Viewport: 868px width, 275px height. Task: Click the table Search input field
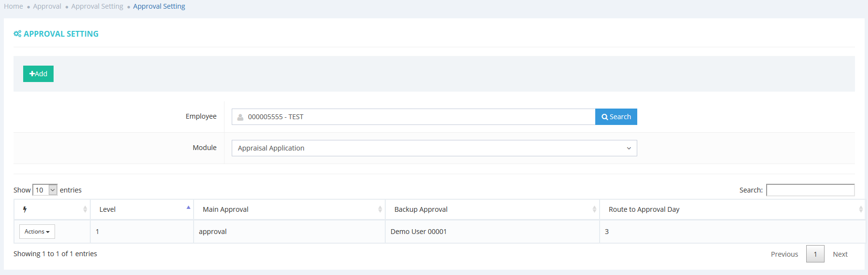click(x=810, y=190)
